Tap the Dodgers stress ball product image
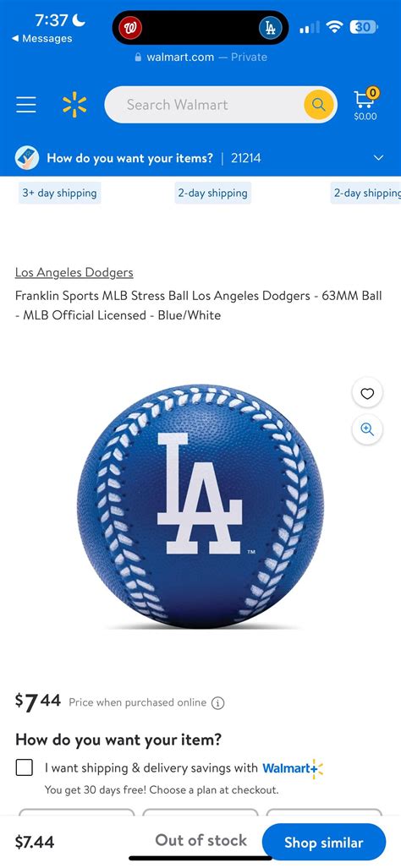The width and height of the screenshot is (401, 868). [x=200, y=506]
